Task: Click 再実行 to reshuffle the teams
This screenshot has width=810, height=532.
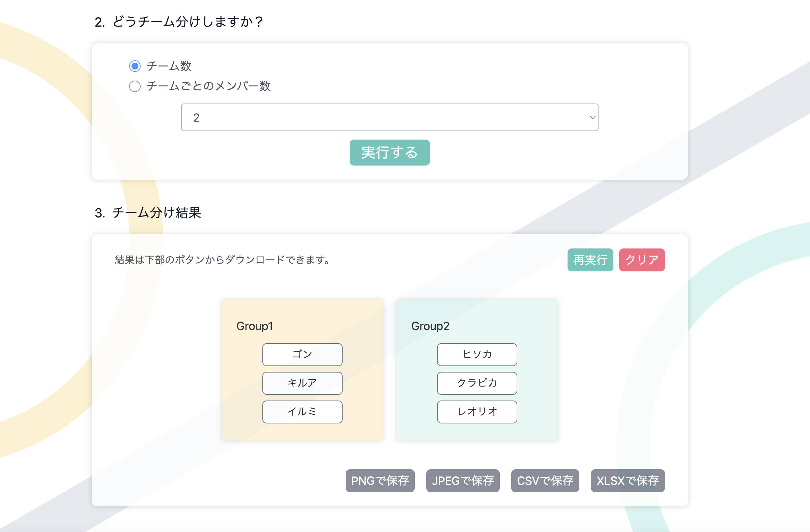Action: pos(590,260)
